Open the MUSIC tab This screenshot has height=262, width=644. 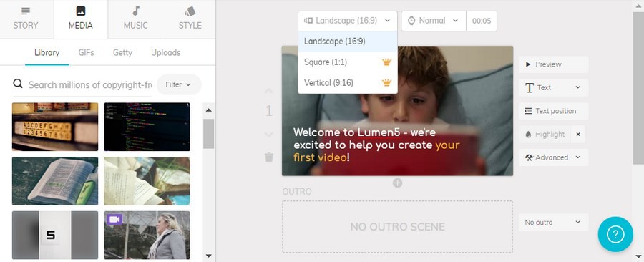coord(135,19)
